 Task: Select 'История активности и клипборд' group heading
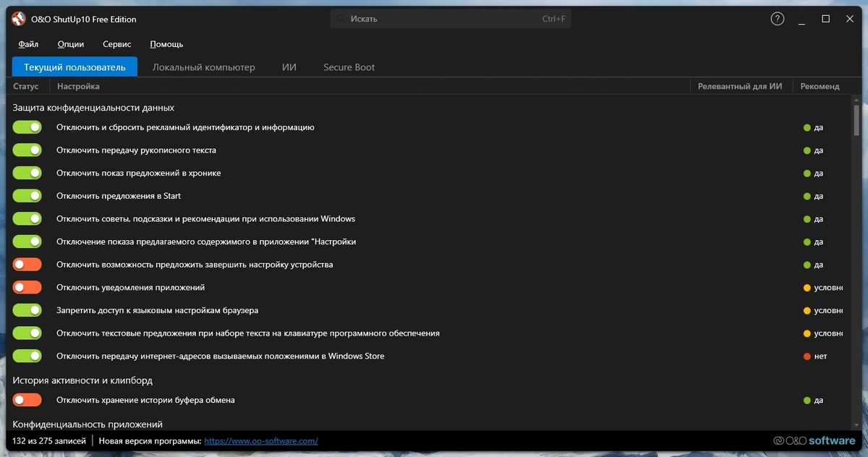tap(82, 380)
